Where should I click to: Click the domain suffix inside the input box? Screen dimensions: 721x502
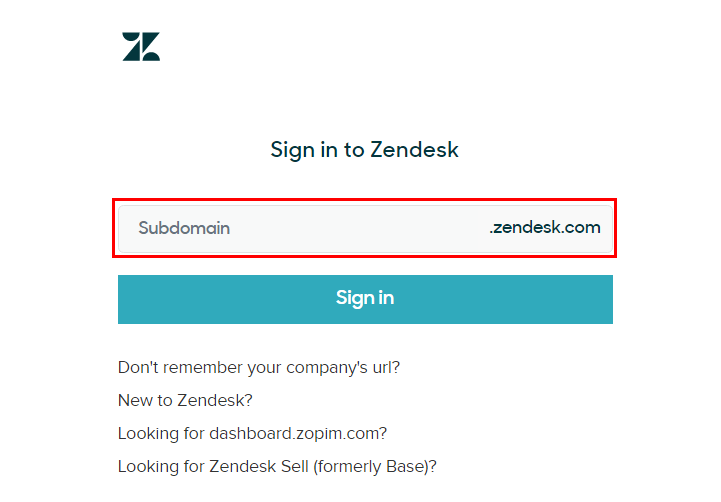tap(545, 227)
